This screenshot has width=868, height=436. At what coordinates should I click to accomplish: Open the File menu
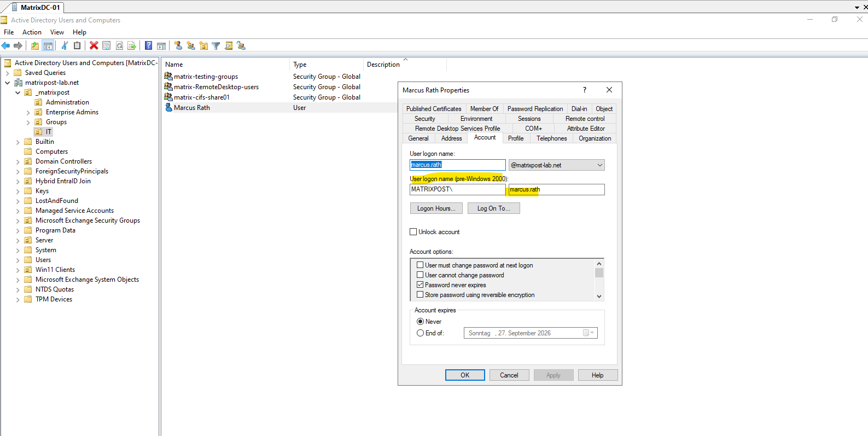click(x=9, y=32)
